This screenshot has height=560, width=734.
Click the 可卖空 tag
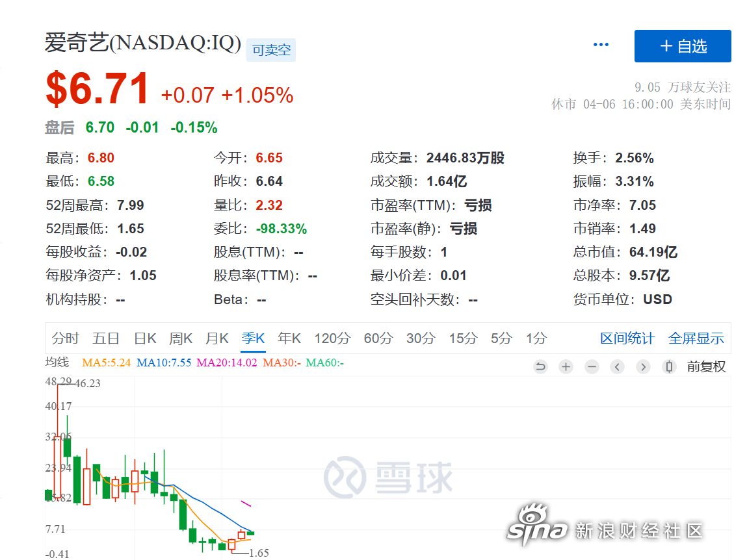[271, 50]
